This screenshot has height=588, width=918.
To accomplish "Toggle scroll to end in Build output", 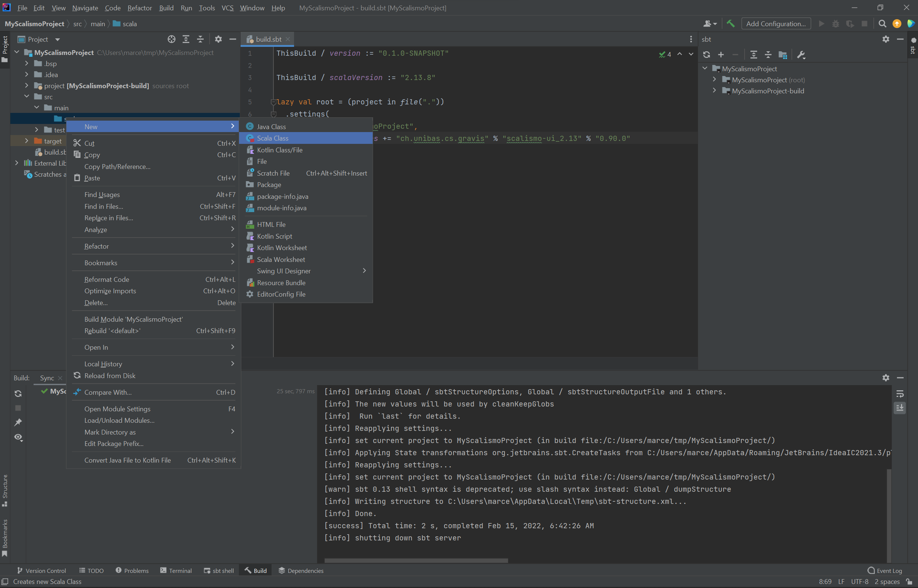I will 900,408.
